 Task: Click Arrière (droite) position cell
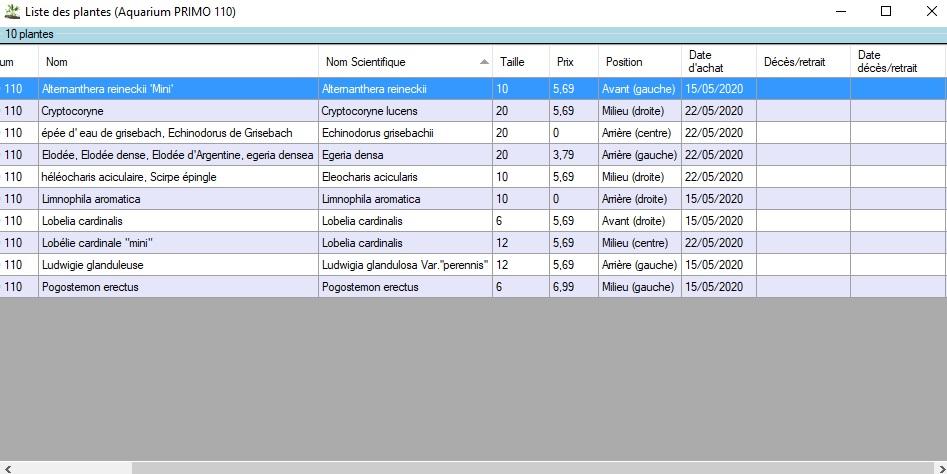640,199
